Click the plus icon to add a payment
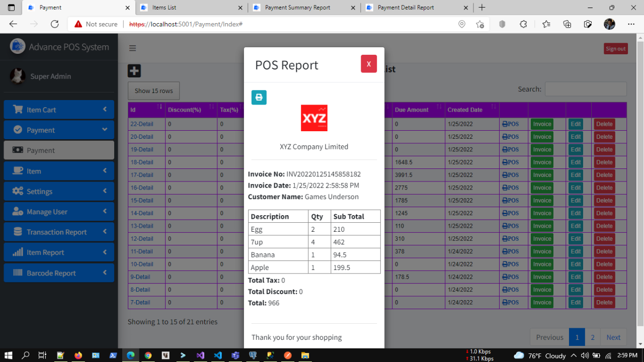 [x=134, y=71]
